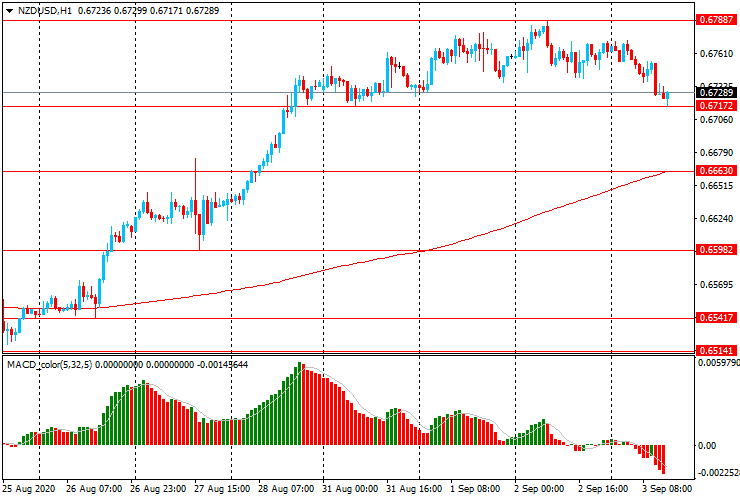The image size is (740, 500).
Task: Select the 0.66630 level label
Action: 716,170
